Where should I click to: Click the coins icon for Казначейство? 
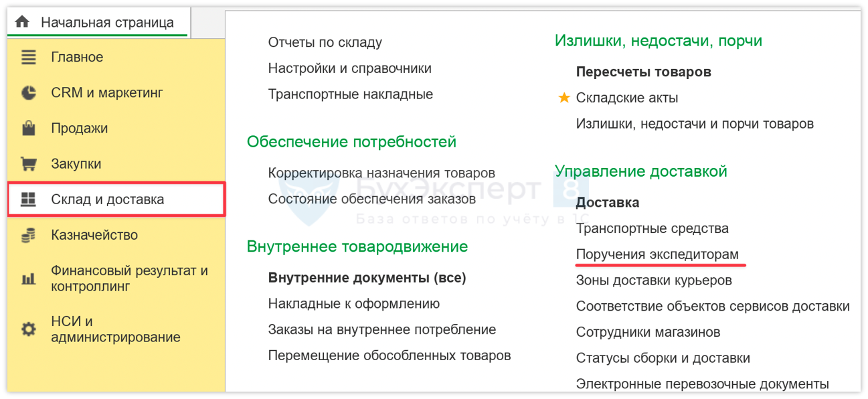click(28, 235)
